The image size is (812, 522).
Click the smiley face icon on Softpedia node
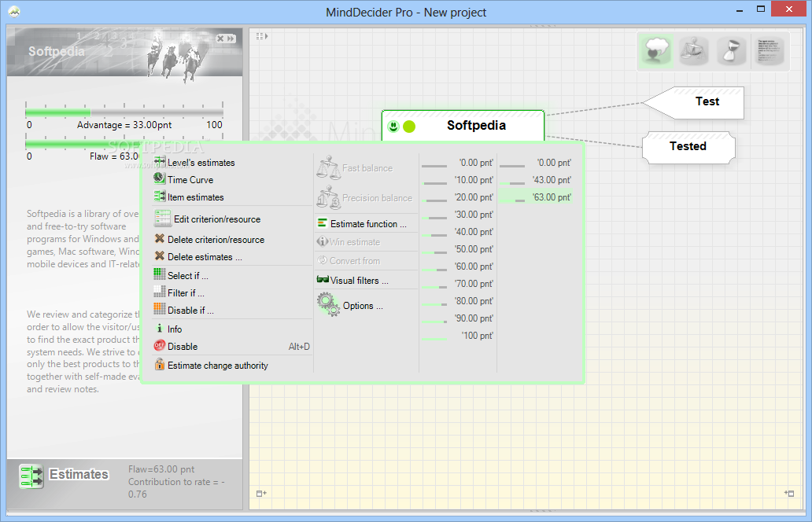[x=393, y=127]
